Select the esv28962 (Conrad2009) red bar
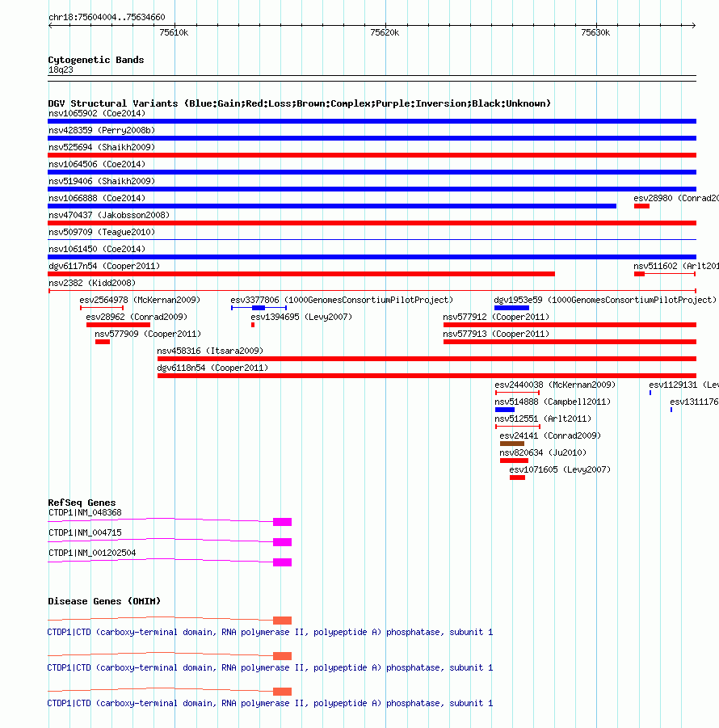The image size is (719, 728). coord(118,325)
